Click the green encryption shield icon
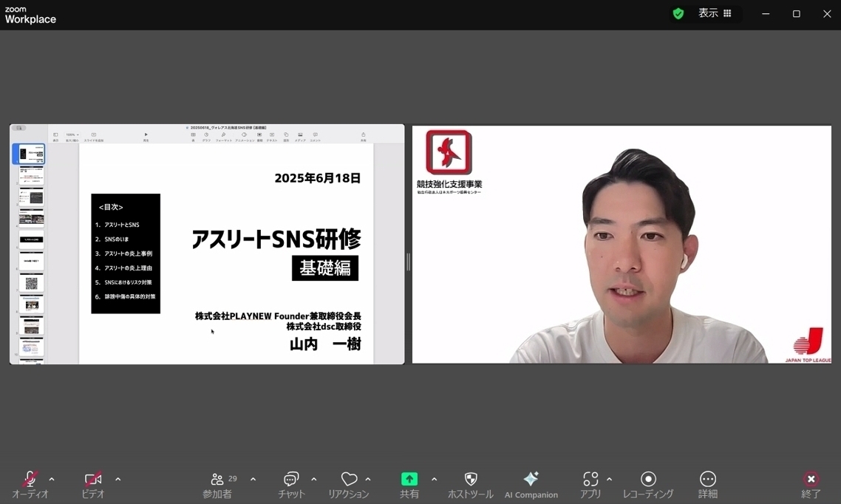Image resolution: width=841 pixels, height=504 pixels. point(678,13)
